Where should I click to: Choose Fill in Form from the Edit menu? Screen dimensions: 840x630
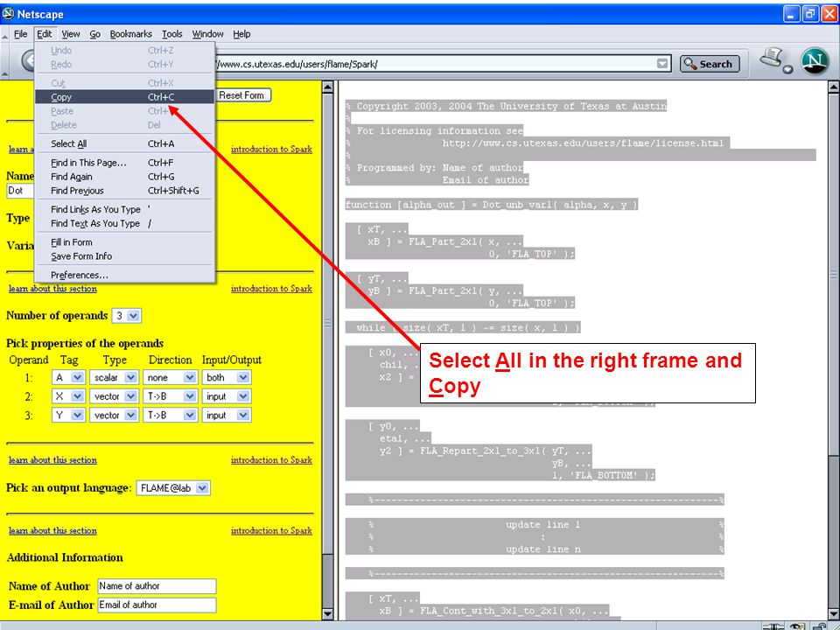click(x=124, y=242)
